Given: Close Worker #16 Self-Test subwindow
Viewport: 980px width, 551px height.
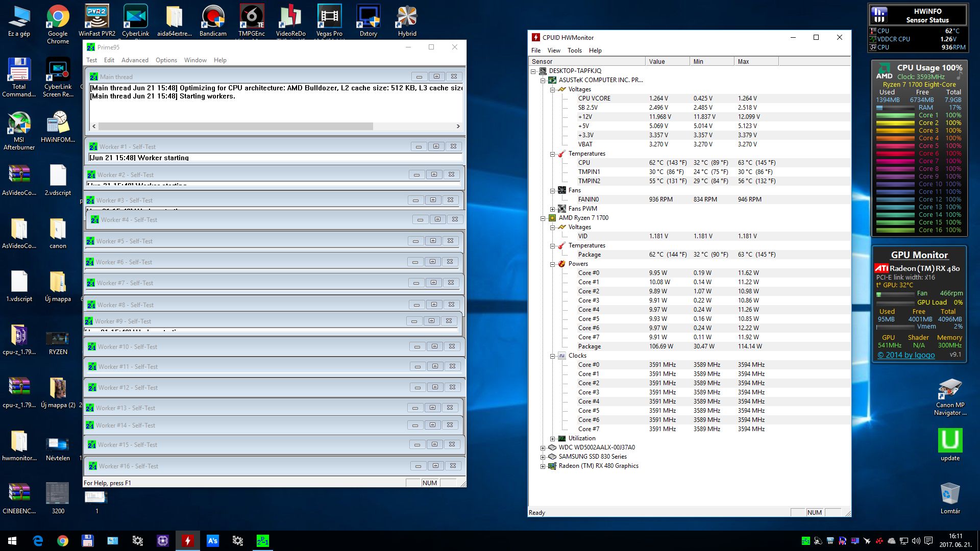Looking at the screenshot, I should (x=453, y=466).
